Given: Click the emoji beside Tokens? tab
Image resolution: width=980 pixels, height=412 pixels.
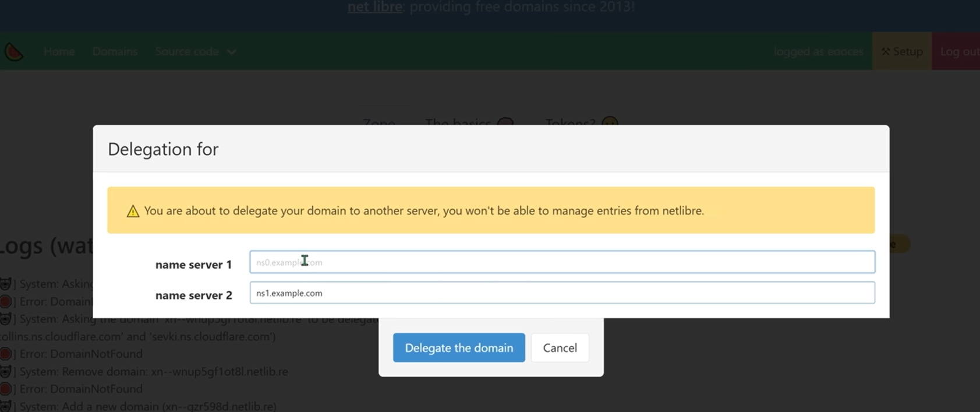Looking at the screenshot, I should click(610, 122).
